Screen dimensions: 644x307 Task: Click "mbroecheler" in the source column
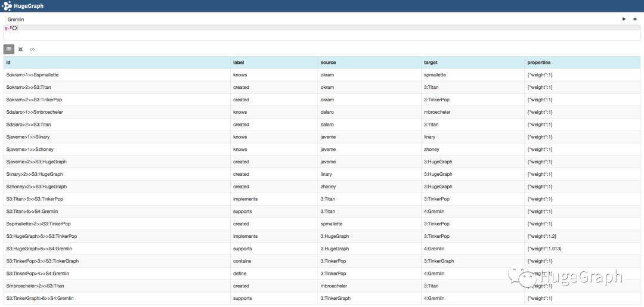point(334,286)
